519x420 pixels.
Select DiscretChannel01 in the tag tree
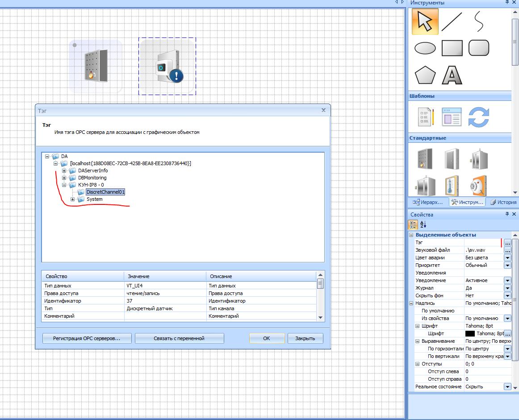pos(105,192)
